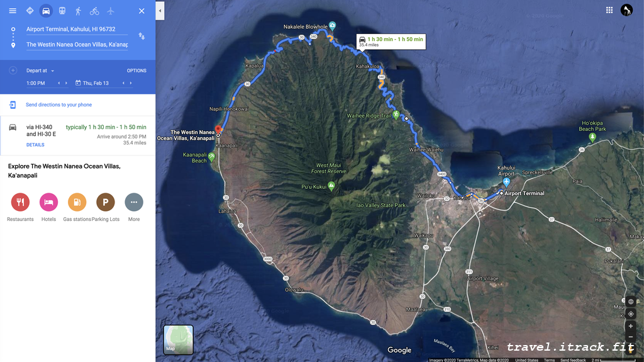Image resolution: width=644 pixels, height=362 pixels.
Task: Search nearby Hotels
Action: pyautogui.click(x=48, y=202)
